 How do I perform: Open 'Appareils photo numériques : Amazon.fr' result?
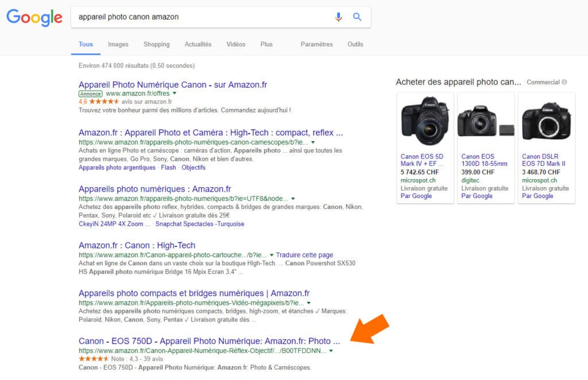pyautogui.click(x=155, y=189)
